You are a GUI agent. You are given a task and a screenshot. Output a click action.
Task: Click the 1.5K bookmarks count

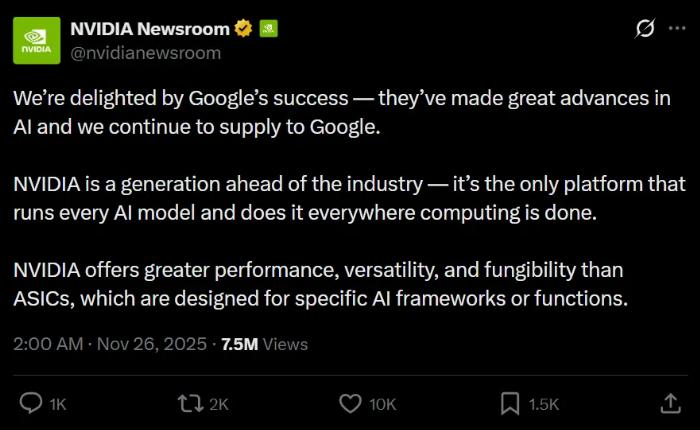543,404
